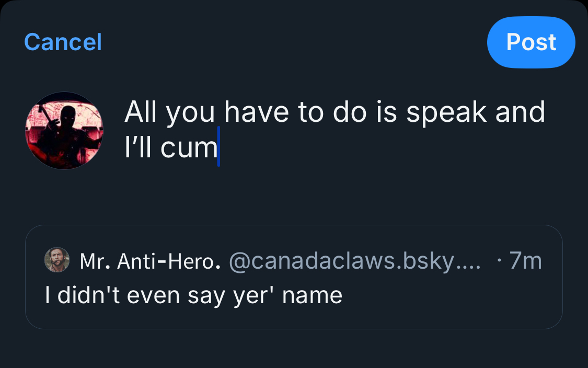This screenshot has width=588, height=368.
Task: Tap Mr. Anti-Hero's small avatar
Action: coord(56,260)
